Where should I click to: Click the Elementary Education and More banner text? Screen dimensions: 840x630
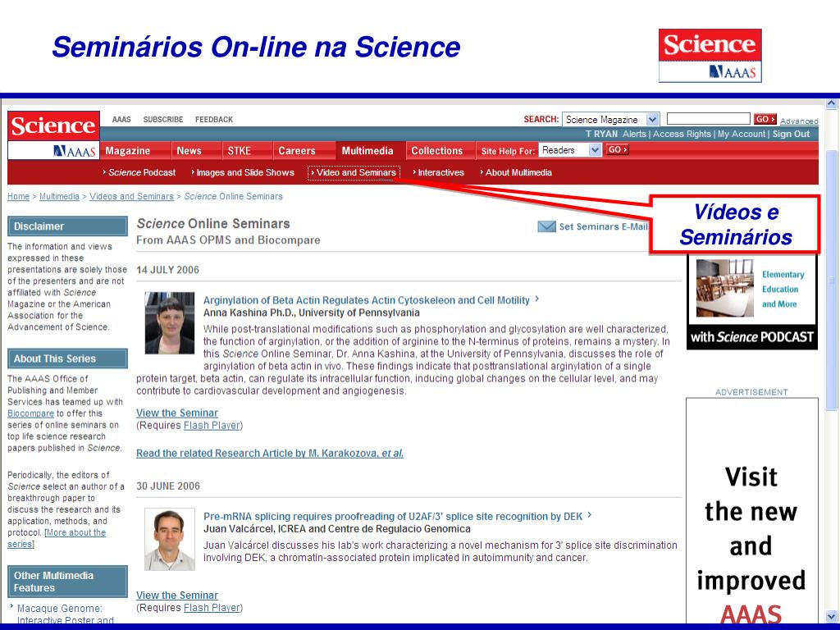(x=783, y=290)
